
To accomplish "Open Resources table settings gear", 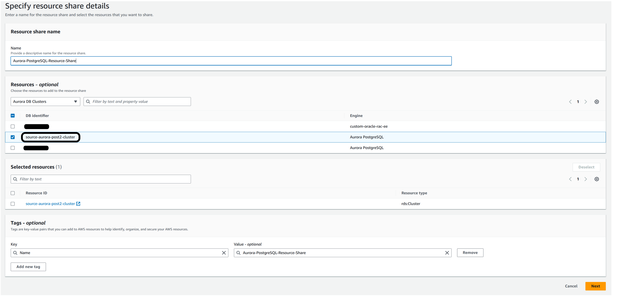I will click(x=596, y=102).
